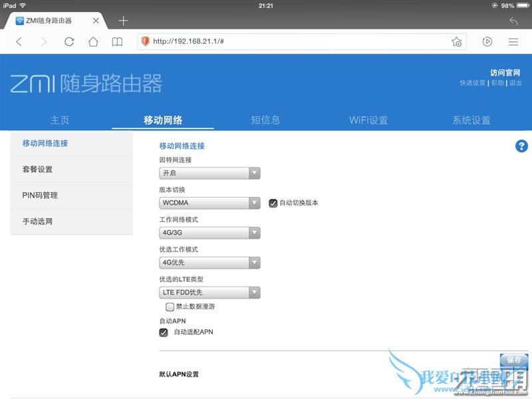This screenshot has height=399, width=532.
Task: Select the 移动网络 tab
Action: coord(163,120)
